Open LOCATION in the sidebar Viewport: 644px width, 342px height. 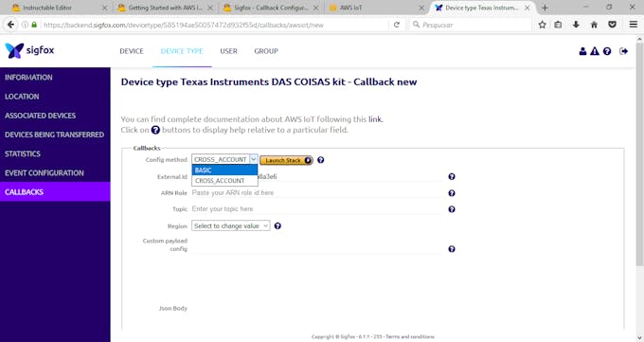coord(55,97)
